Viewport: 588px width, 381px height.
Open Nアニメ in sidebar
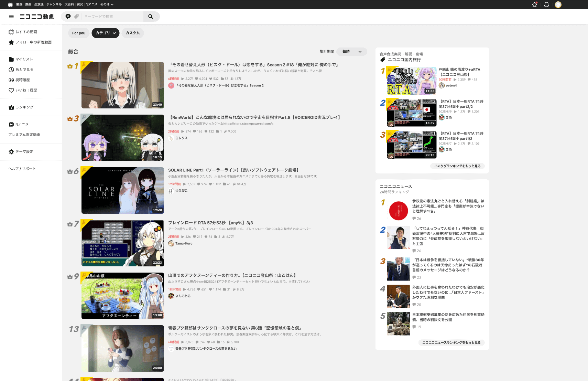19,124
